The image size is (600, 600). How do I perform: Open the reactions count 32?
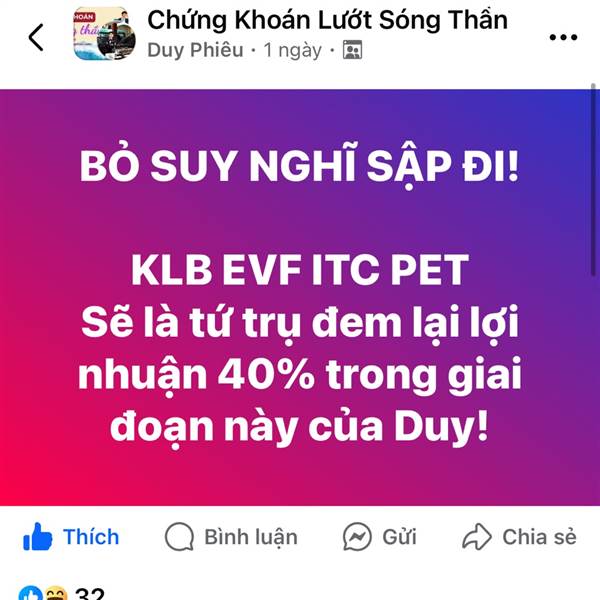(x=90, y=593)
